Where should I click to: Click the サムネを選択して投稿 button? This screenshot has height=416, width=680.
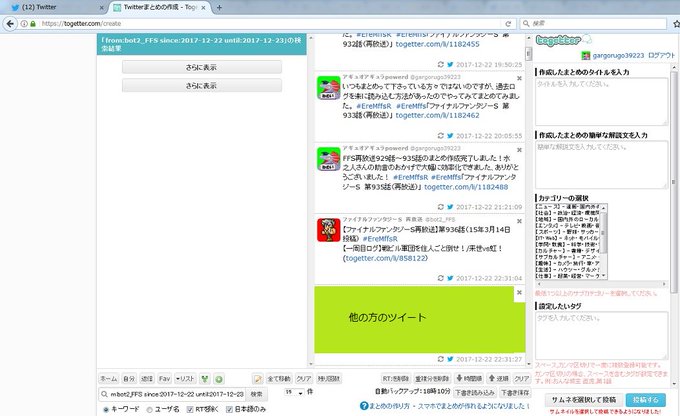583,400
